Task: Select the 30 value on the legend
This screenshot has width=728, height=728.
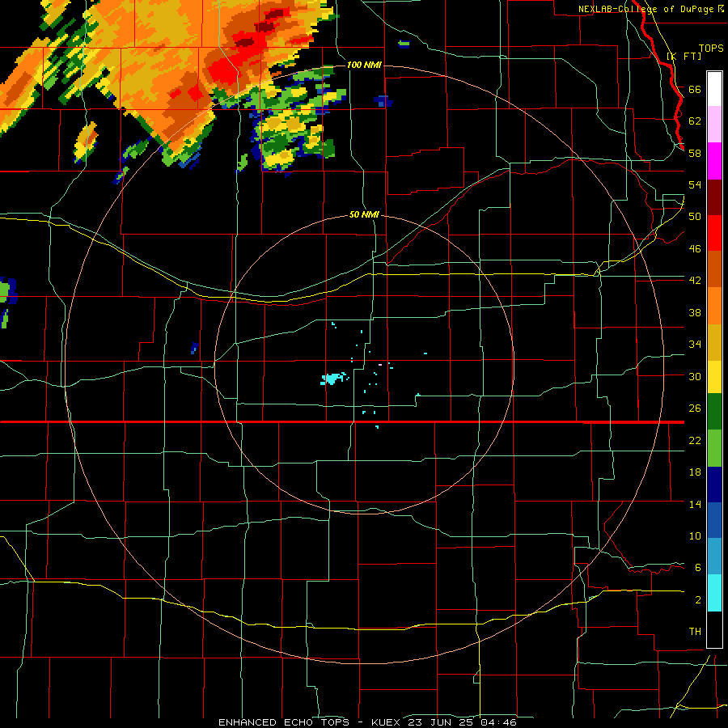Action: click(x=695, y=376)
